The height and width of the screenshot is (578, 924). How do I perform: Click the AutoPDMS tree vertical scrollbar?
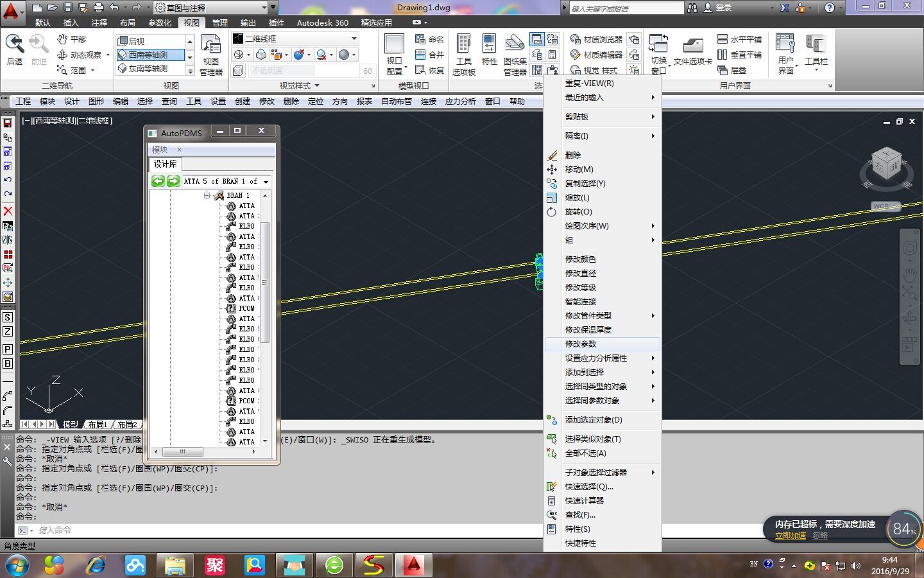click(x=264, y=283)
